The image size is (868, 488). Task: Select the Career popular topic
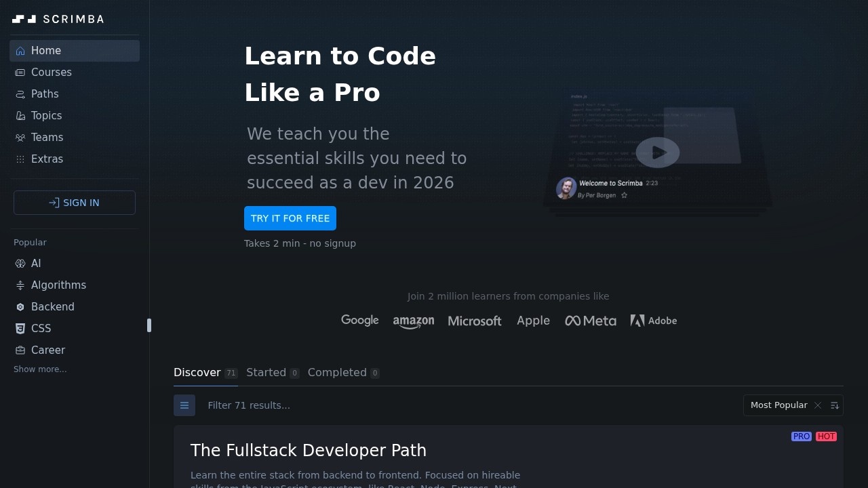point(75,350)
